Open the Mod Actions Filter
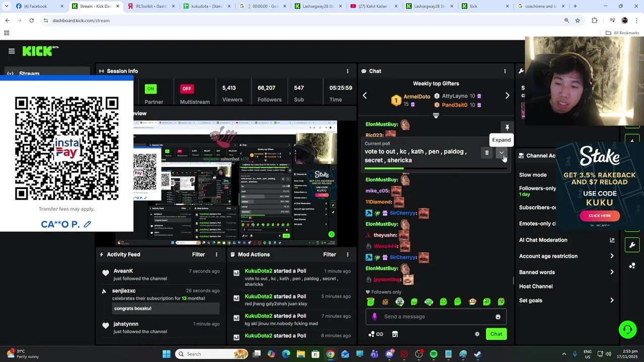Viewport: 644px width, 362px height. [x=330, y=254]
